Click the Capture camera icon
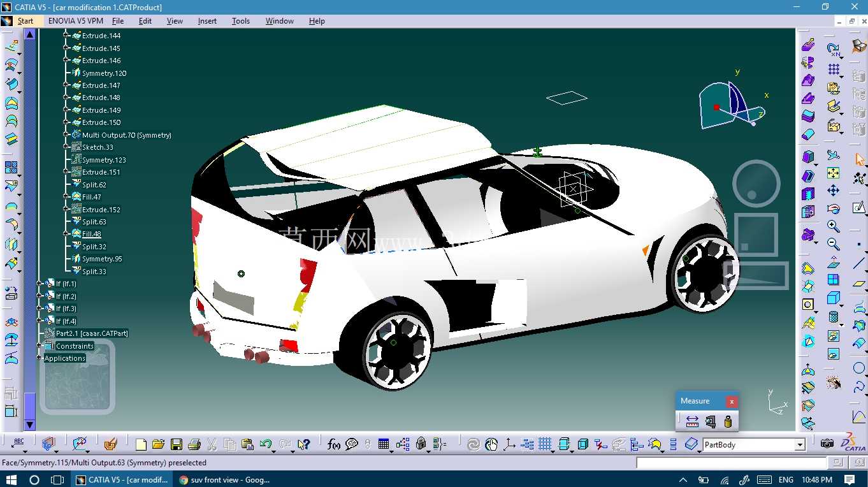868x487 pixels. coord(827,444)
